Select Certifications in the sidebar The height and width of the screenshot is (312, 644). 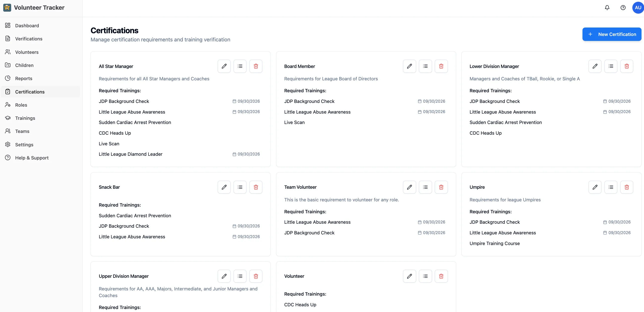(30, 92)
